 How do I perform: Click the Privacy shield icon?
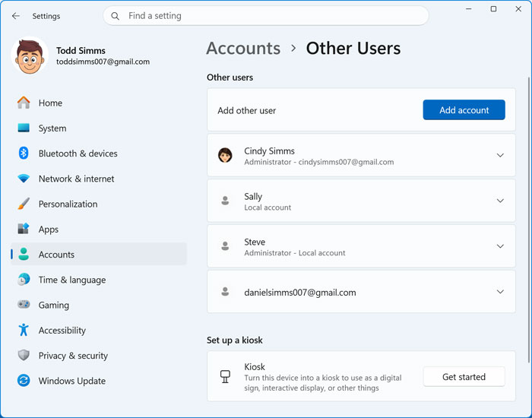[24, 355]
